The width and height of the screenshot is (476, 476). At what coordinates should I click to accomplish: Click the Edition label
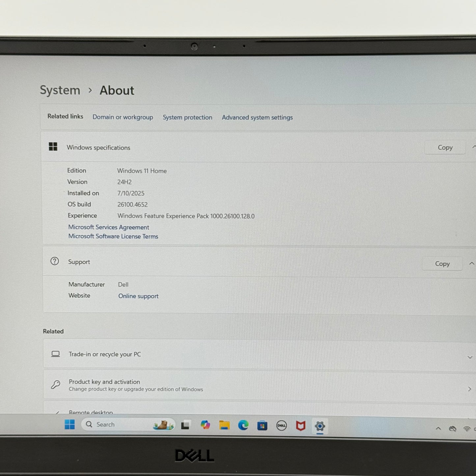point(77,170)
